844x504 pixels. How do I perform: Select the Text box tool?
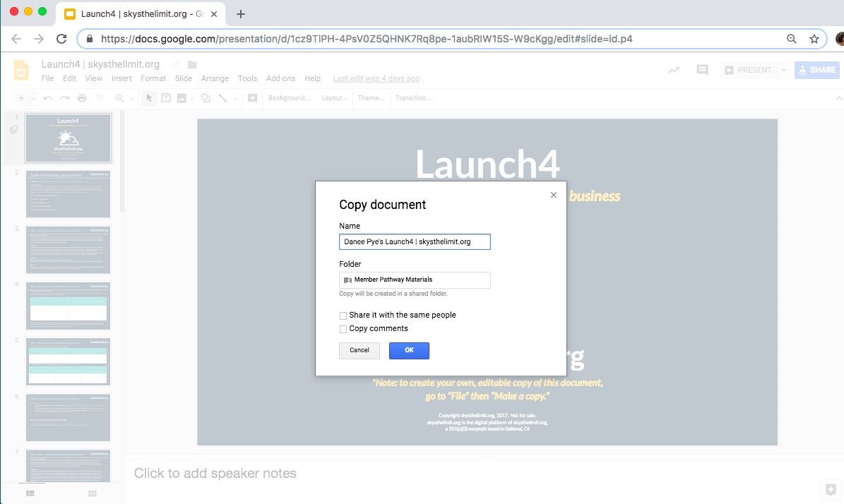click(166, 98)
